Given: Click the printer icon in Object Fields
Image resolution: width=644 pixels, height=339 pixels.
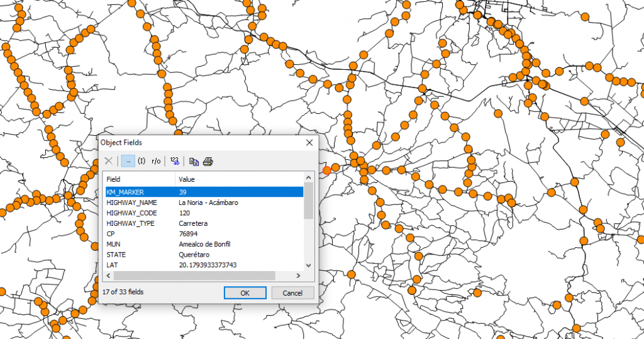Looking at the screenshot, I should [208, 162].
